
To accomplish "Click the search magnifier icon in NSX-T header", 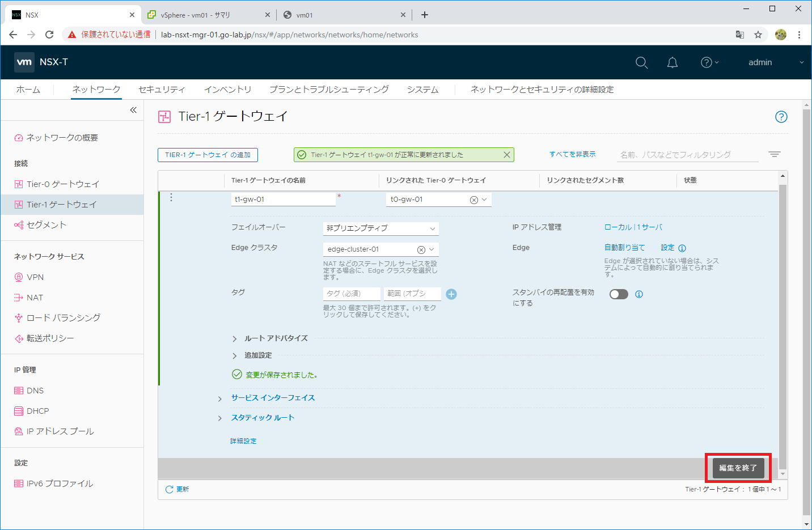I will tap(641, 62).
